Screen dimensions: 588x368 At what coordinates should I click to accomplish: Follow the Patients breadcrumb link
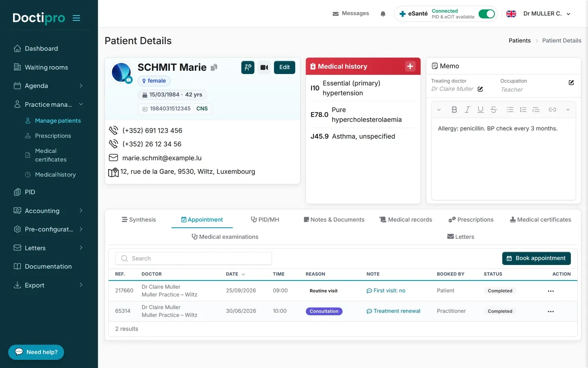click(519, 40)
